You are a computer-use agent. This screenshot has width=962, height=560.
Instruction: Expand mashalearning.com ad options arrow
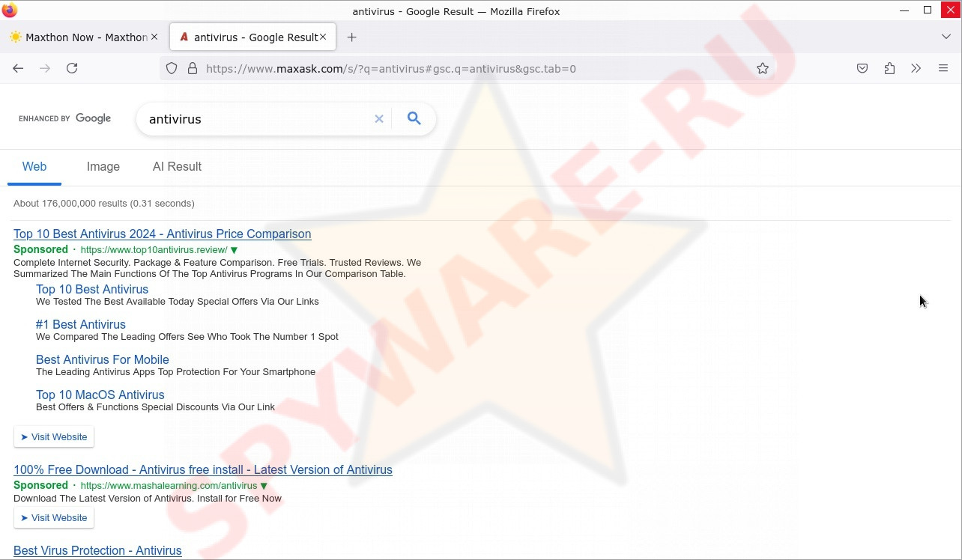[x=264, y=486]
